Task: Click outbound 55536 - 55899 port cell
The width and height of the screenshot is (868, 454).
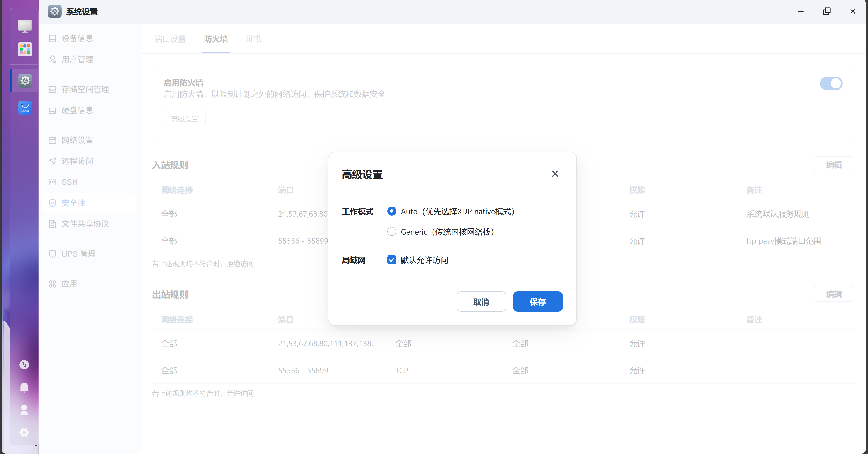Action: (x=303, y=370)
